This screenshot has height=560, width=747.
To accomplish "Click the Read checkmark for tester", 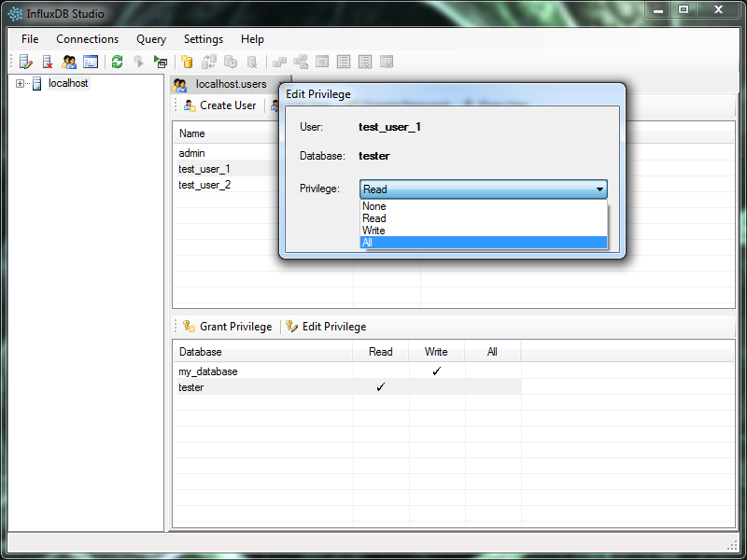I will pos(380,387).
